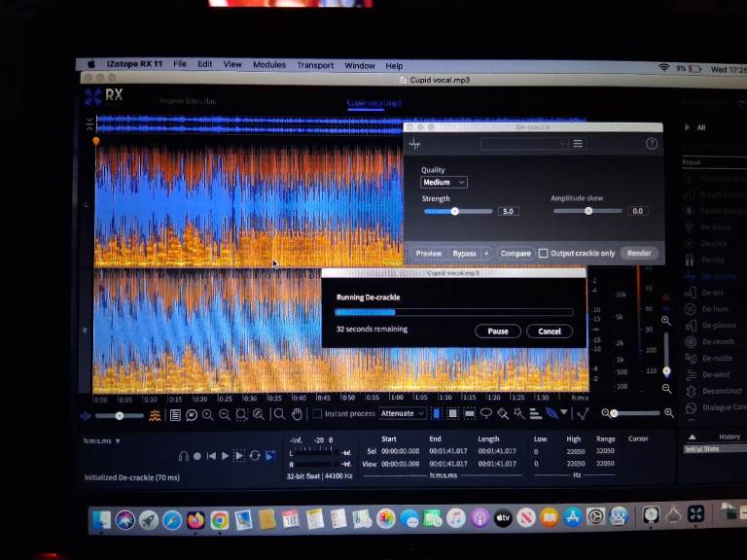This screenshot has height=560, width=747.
Task: Open the De-crackle preset list menu icon
Action: (578, 144)
